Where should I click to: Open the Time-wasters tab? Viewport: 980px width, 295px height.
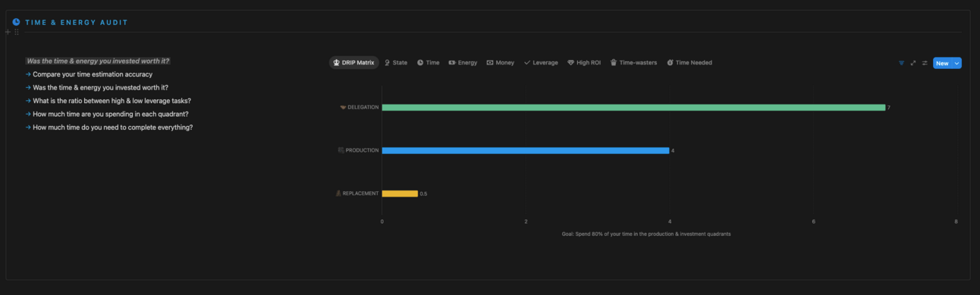pos(634,63)
